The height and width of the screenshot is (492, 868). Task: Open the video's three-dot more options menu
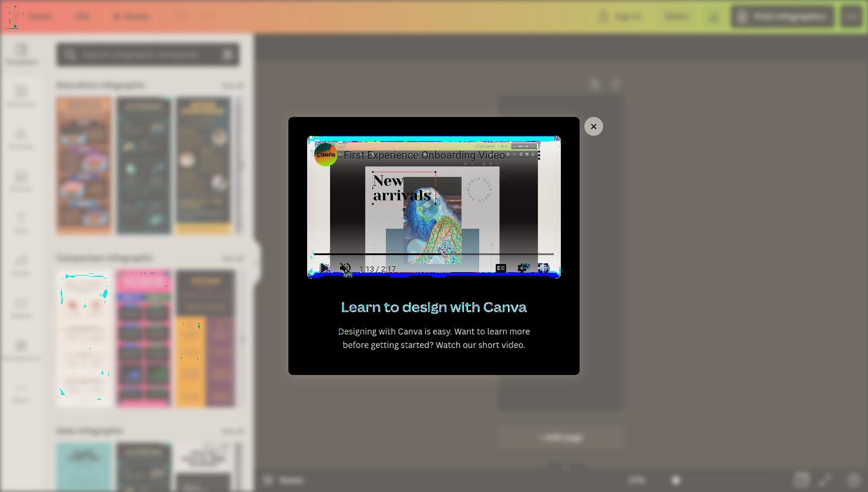click(539, 155)
